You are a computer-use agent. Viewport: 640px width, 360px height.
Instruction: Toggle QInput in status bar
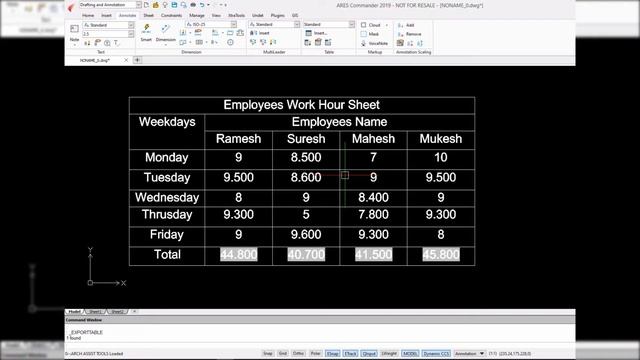369,353
